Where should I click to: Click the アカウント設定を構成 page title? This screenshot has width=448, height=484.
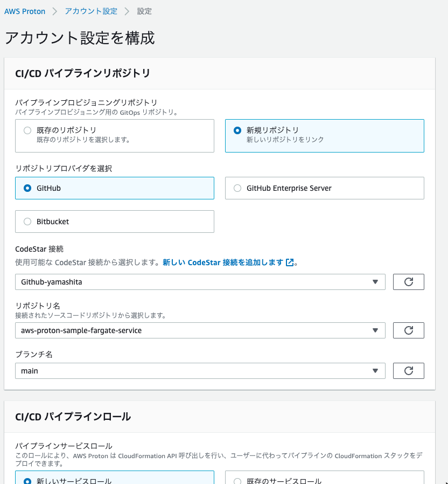click(x=80, y=38)
